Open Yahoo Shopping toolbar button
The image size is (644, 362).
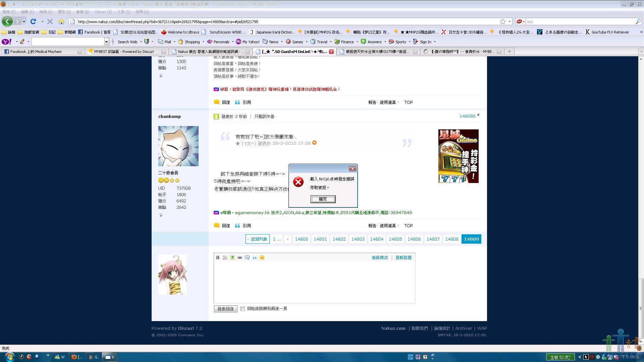pos(189,42)
